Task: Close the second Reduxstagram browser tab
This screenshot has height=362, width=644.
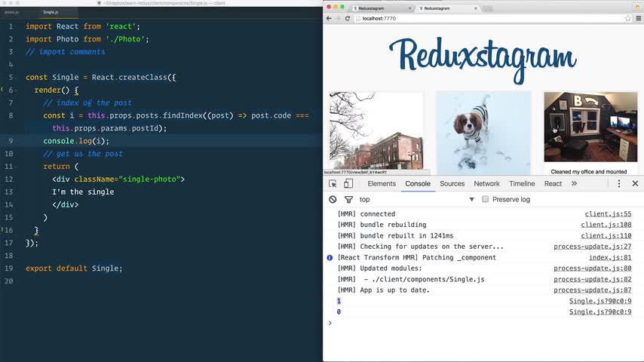Action: 476,8
